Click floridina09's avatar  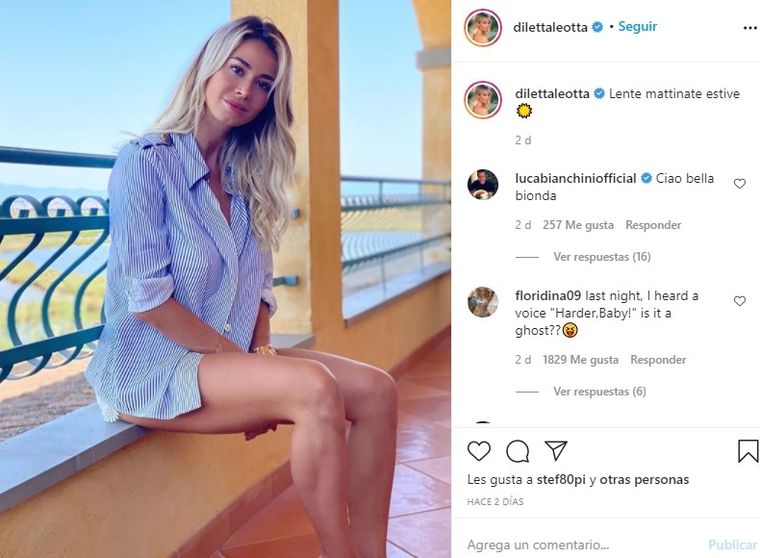[x=483, y=302]
